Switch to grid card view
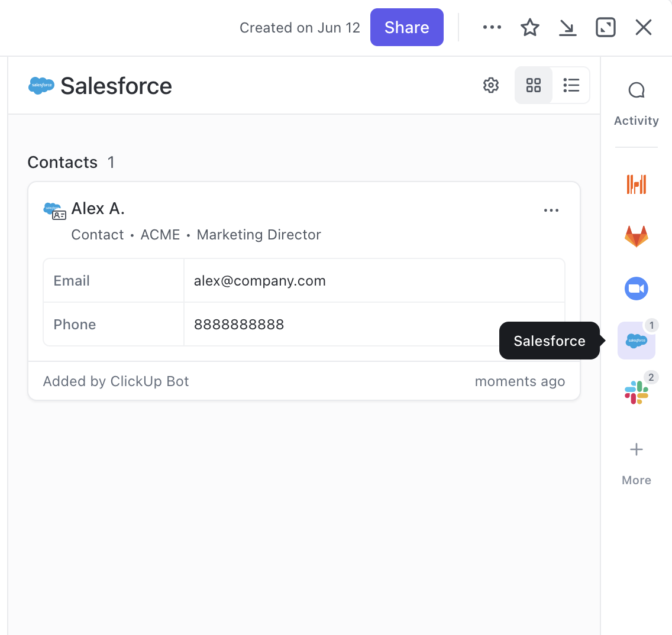 [x=534, y=85]
